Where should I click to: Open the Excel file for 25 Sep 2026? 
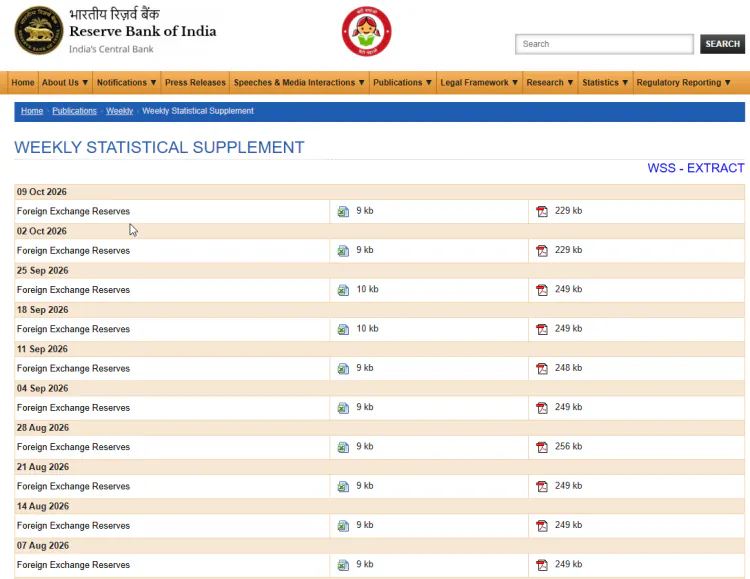tap(343, 290)
